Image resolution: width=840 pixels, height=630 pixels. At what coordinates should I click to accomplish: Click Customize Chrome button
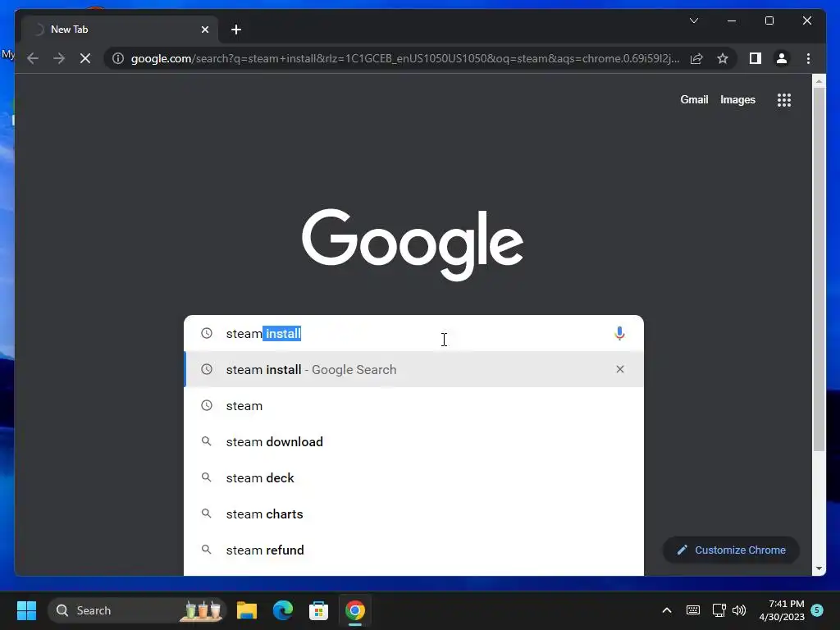[x=731, y=550]
